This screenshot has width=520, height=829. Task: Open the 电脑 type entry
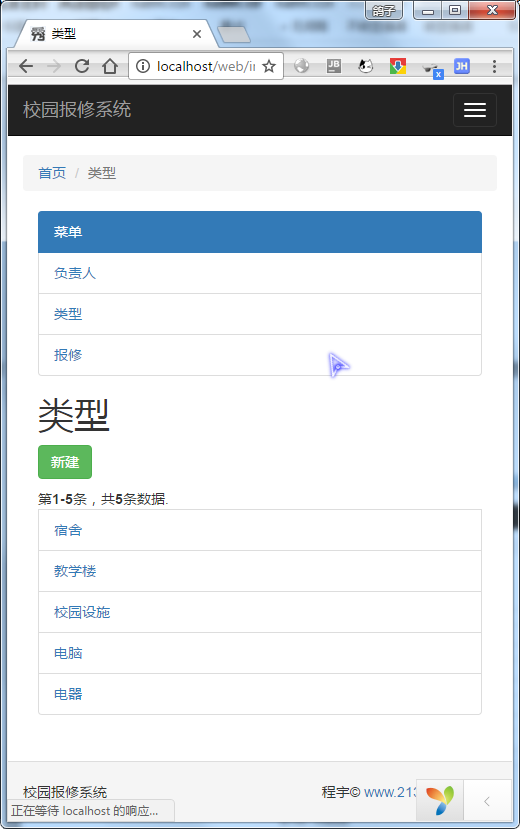point(260,653)
